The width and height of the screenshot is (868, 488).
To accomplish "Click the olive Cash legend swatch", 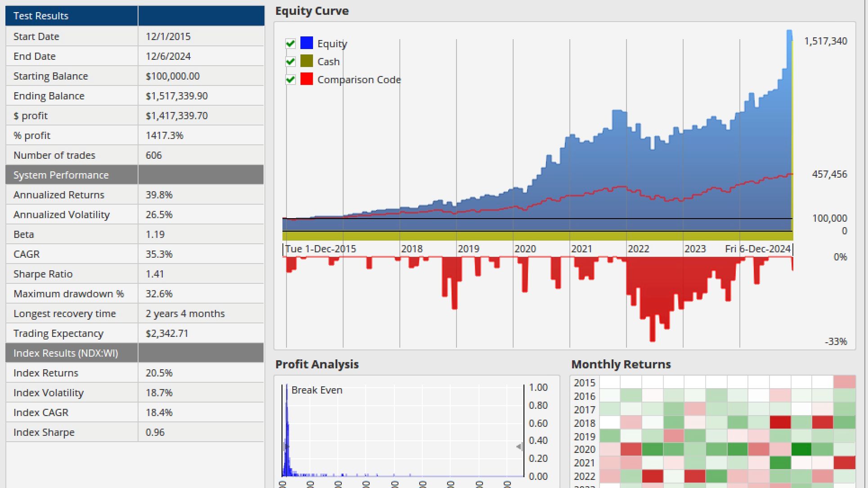I will tap(307, 61).
